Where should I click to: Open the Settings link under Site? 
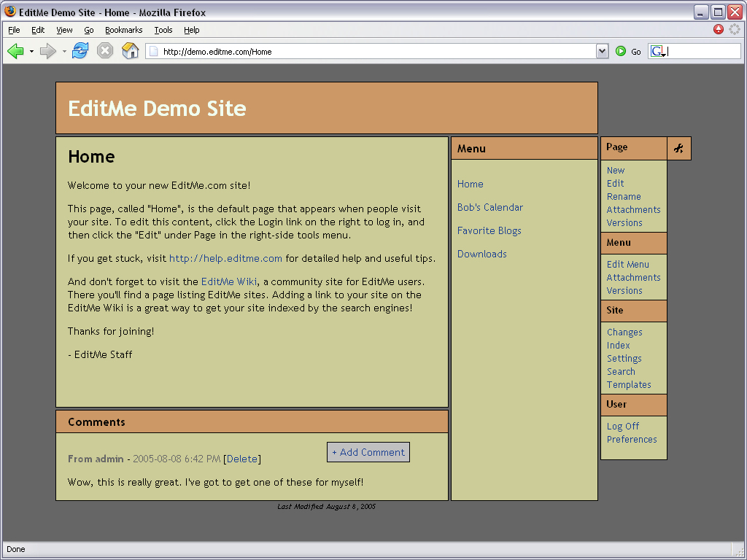coord(624,358)
